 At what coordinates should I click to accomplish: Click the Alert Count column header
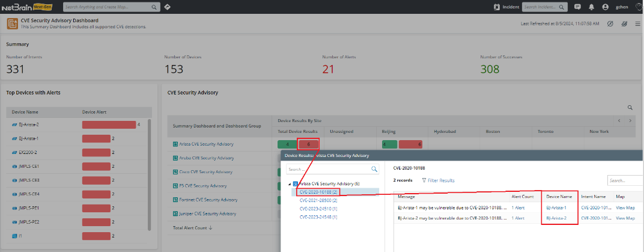[x=523, y=197]
